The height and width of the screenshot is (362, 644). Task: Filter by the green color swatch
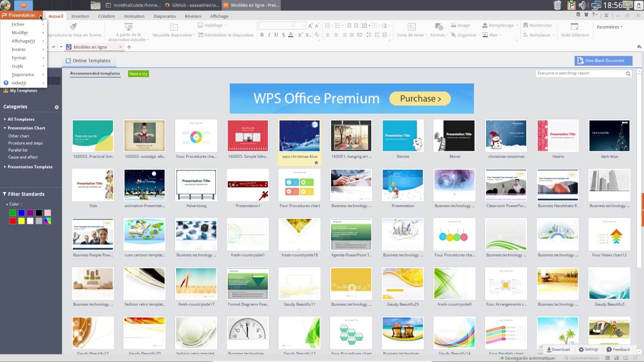pos(13,213)
